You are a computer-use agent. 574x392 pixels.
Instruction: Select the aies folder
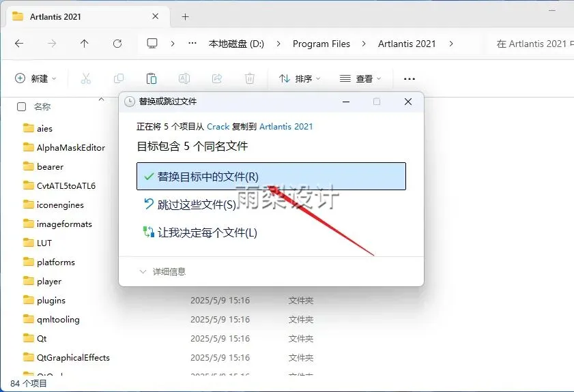(x=38, y=128)
